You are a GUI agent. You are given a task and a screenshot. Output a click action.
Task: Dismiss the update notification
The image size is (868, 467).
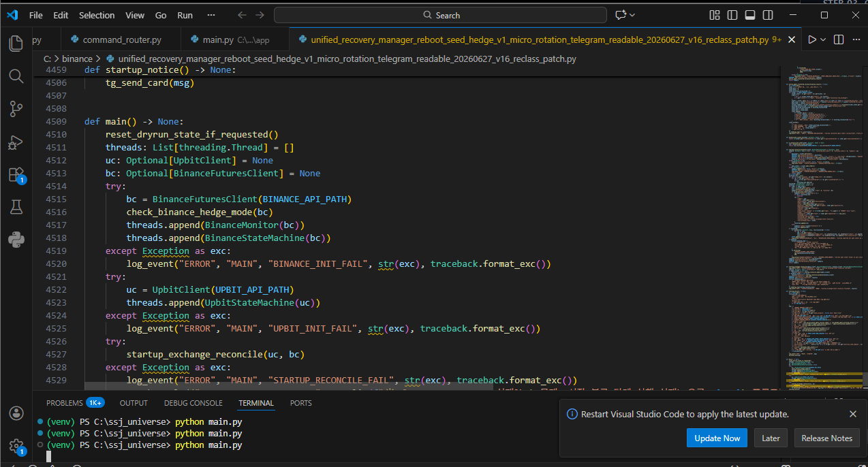[853, 414]
